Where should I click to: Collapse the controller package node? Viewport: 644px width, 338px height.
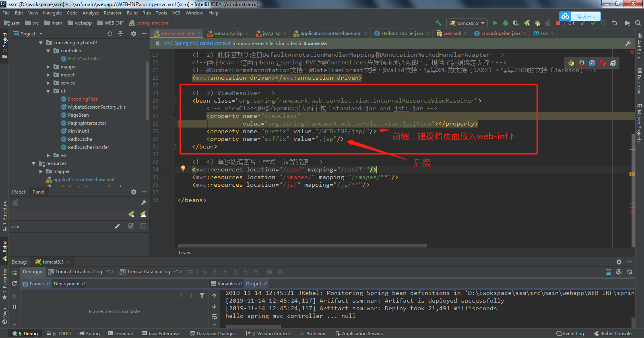[x=48, y=51]
